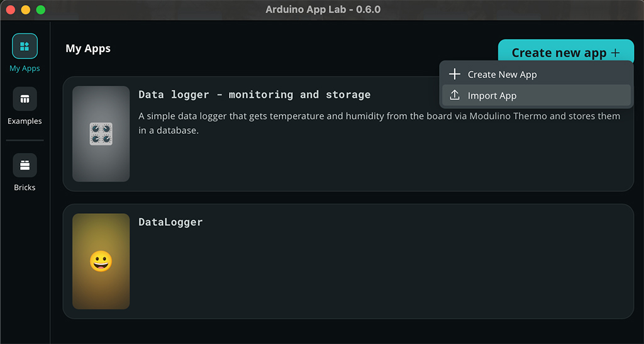The width and height of the screenshot is (644, 344).
Task: Click the knobs icon on the Data logger card
Action: pos(101,133)
